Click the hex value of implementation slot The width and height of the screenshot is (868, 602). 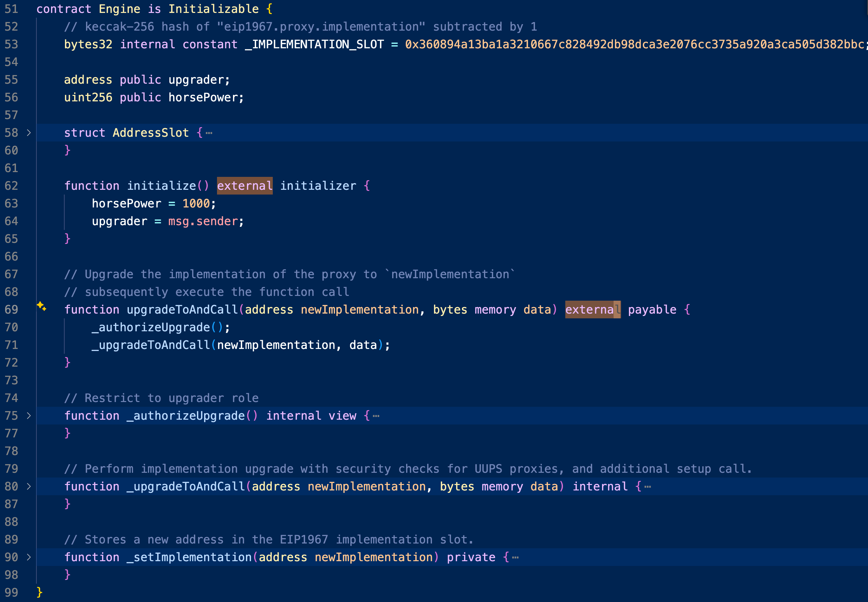(634, 45)
